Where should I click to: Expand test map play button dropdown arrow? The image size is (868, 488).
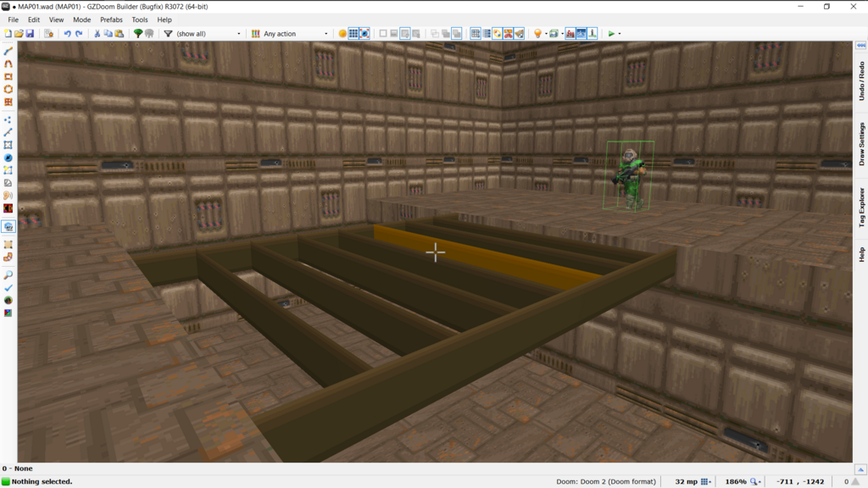[620, 34]
